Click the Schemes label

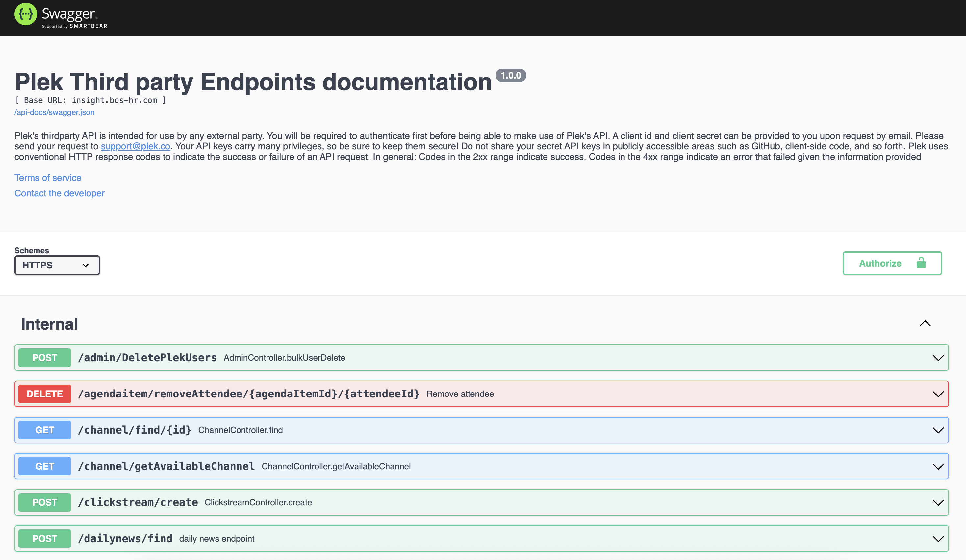click(32, 251)
